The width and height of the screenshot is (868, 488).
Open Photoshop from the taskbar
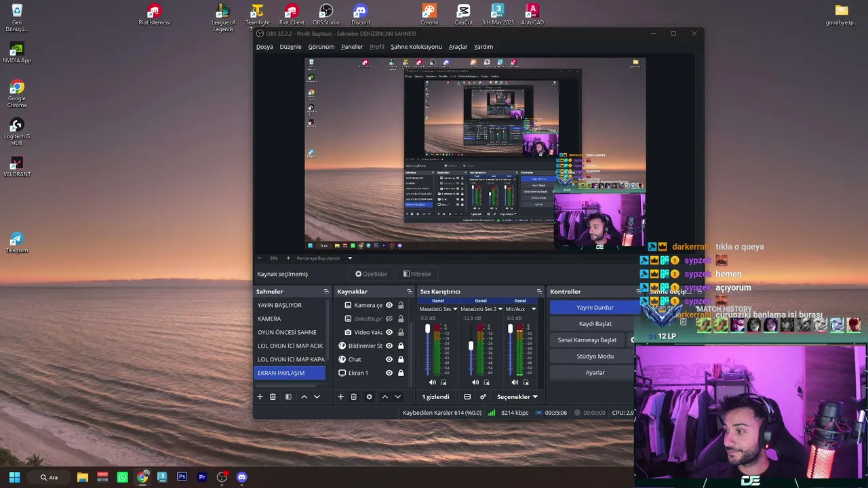pos(182,477)
